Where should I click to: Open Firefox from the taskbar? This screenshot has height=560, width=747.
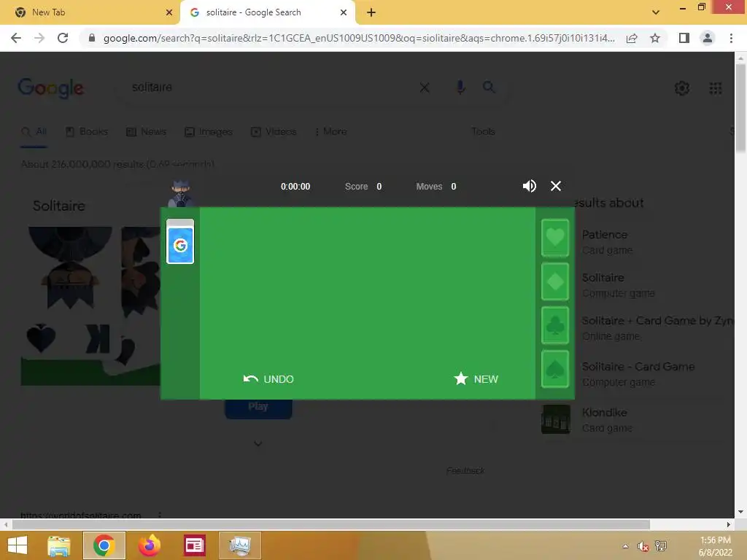pos(150,545)
